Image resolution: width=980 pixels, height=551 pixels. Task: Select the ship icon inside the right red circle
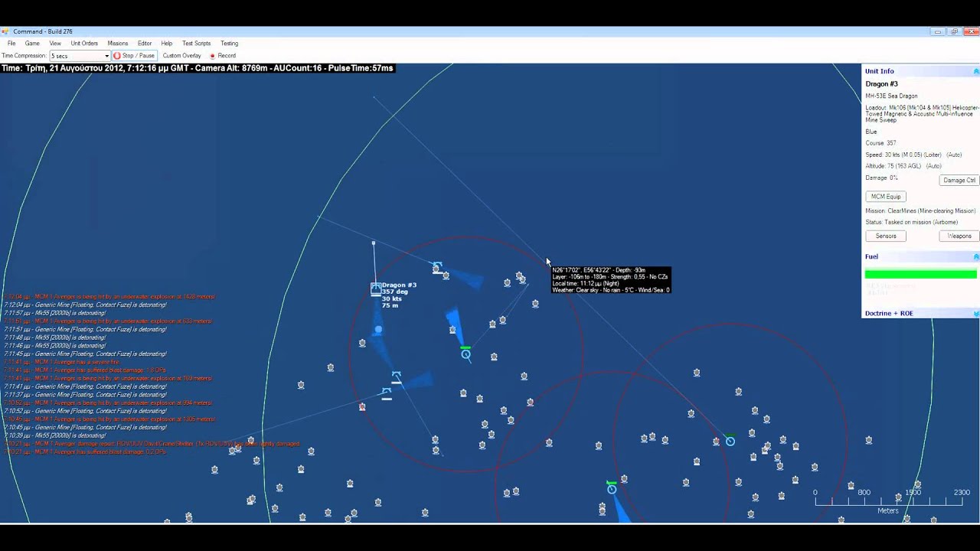730,440
